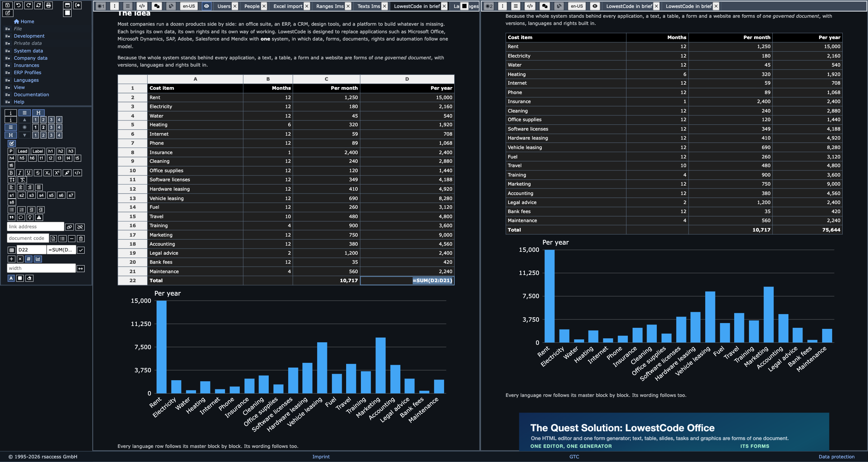Toggle the HTML code view in pane 2

[530, 6]
